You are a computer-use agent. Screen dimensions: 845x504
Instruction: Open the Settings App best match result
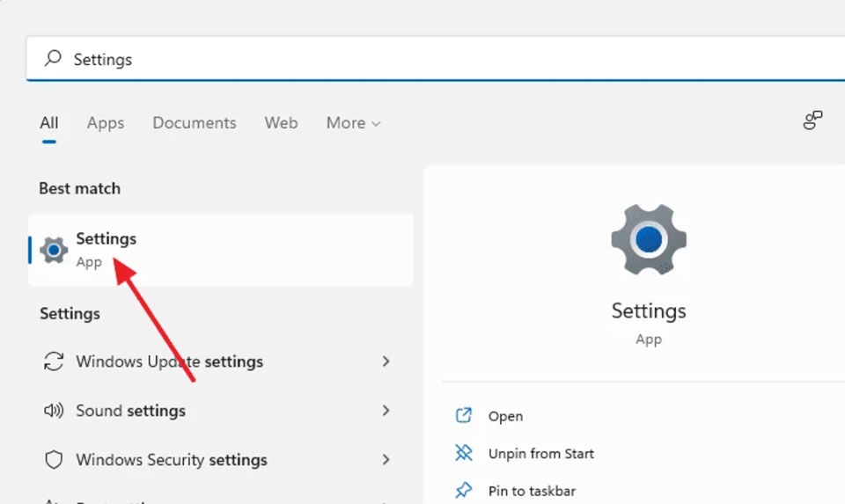pyautogui.click(x=221, y=250)
